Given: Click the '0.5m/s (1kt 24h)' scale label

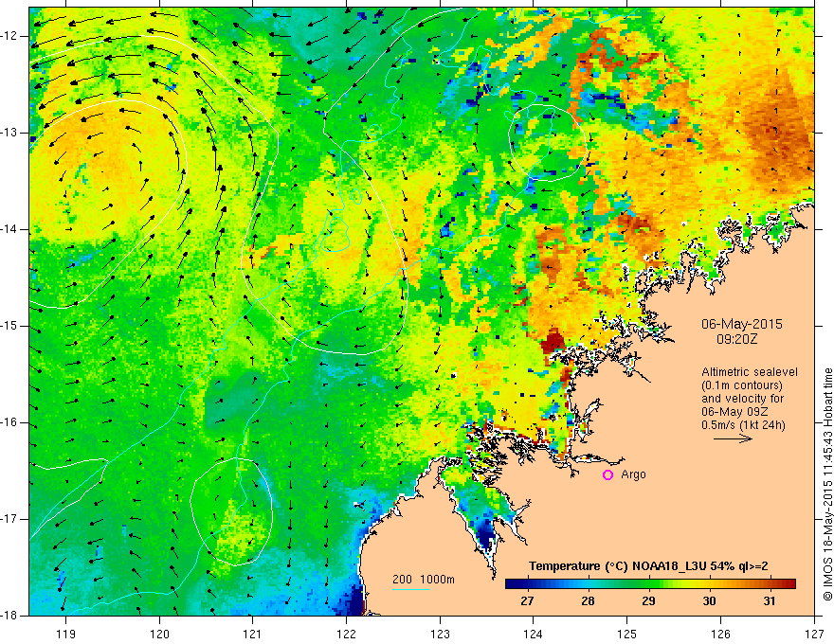Looking at the screenshot, I should (743, 424).
